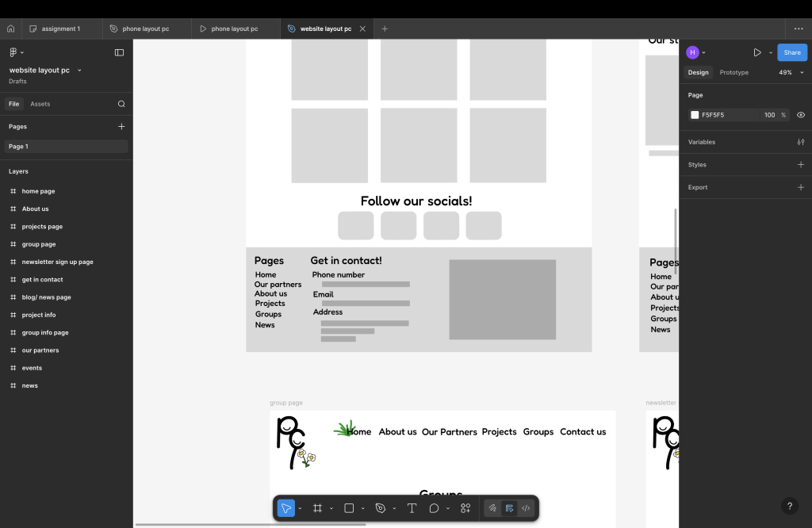This screenshot has height=528, width=812.
Task: Select the Frame tool
Action: (x=317, y=508)
